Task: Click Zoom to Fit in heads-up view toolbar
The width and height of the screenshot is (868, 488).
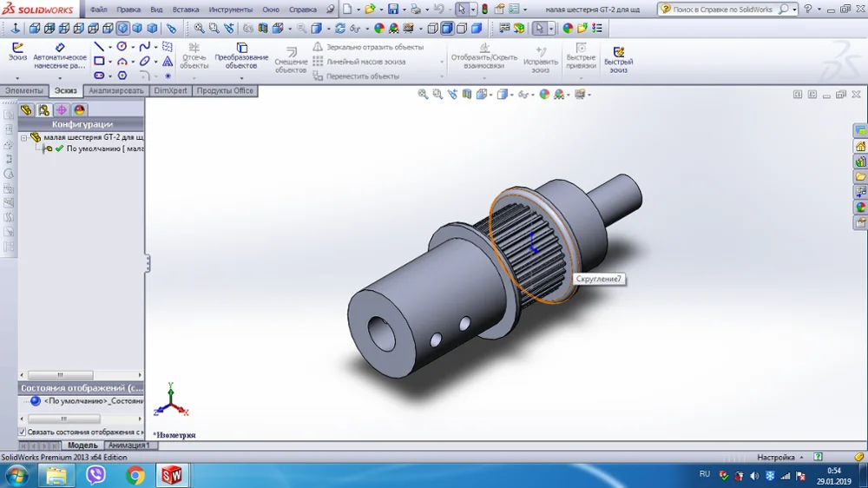Action: tap(423, 95)
